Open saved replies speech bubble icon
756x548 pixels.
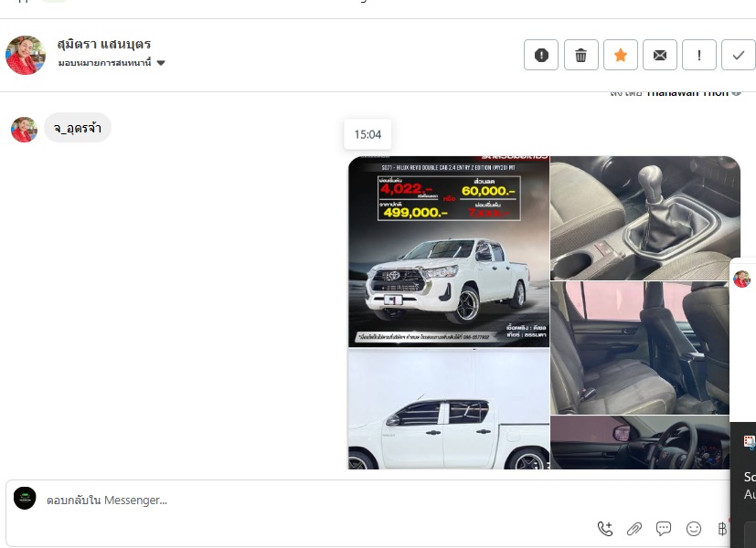[x=664, y=529]
